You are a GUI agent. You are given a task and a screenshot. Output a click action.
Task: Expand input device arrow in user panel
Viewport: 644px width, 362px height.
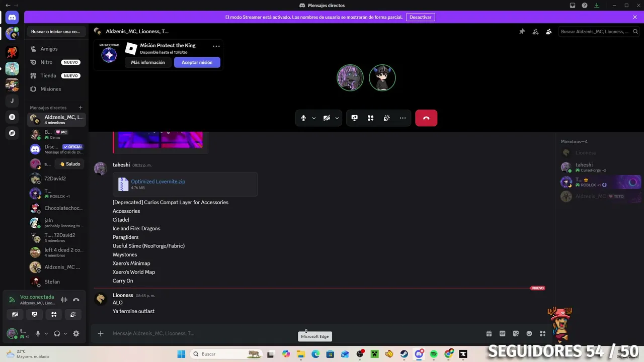pyautogui.click(x=46, y=333)
